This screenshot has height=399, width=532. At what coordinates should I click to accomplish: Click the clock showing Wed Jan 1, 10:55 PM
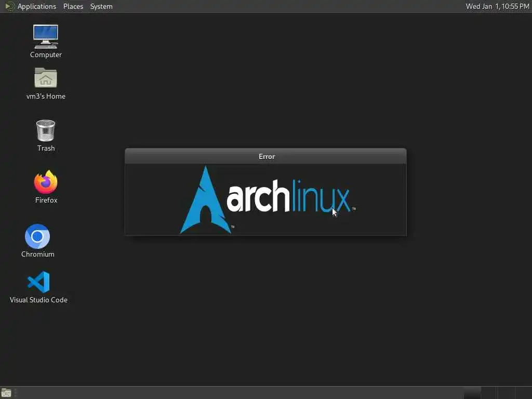(x=497, y=6)
